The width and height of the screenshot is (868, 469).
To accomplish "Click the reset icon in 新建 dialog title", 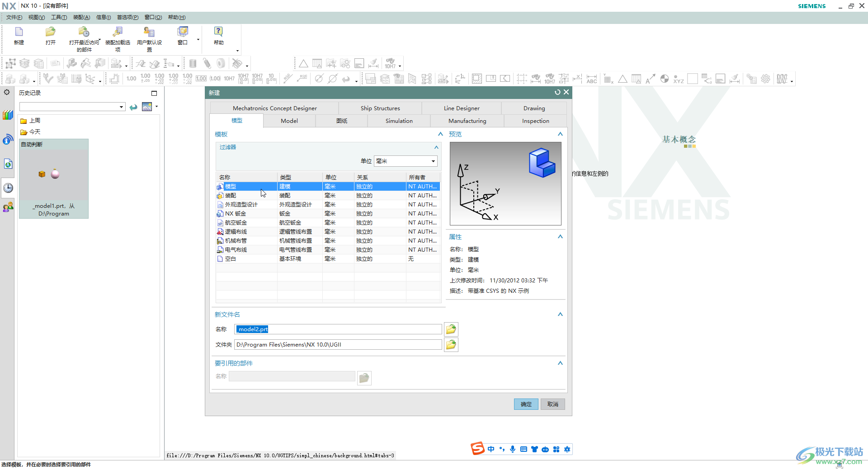I will click(557, 92).
